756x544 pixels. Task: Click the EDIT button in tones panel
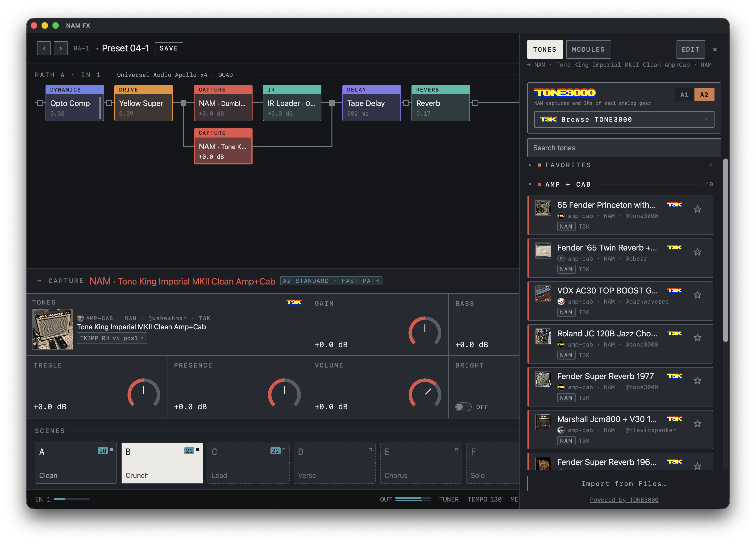[690, 49]
